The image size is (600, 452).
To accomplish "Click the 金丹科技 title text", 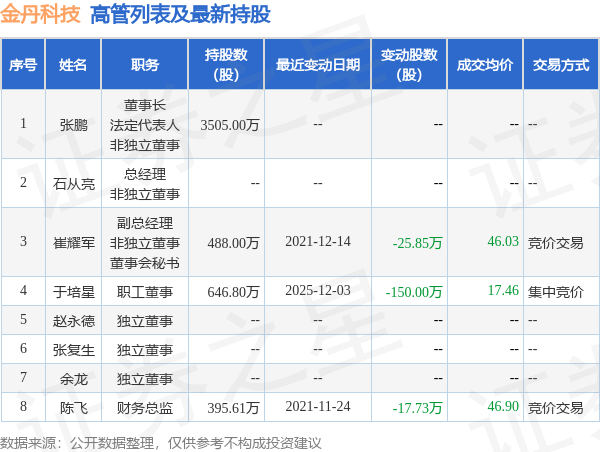I will (x=40, y=14).
